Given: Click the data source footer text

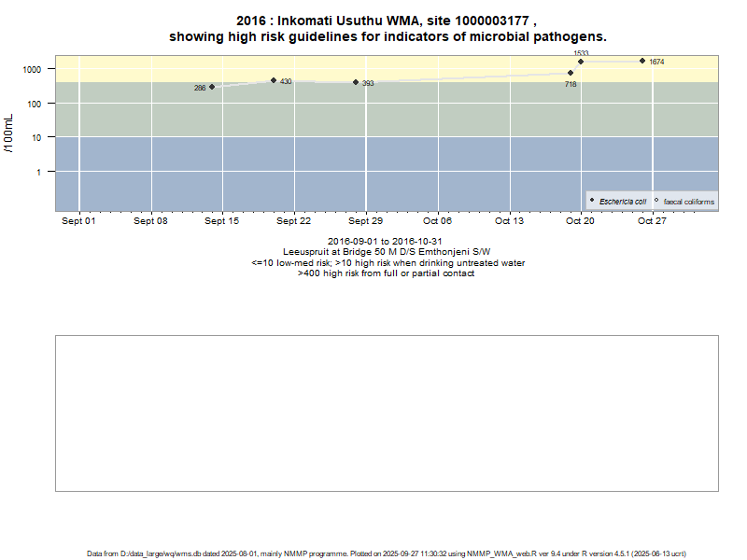Looking at the screenshot, I should (x=387, y=553).
